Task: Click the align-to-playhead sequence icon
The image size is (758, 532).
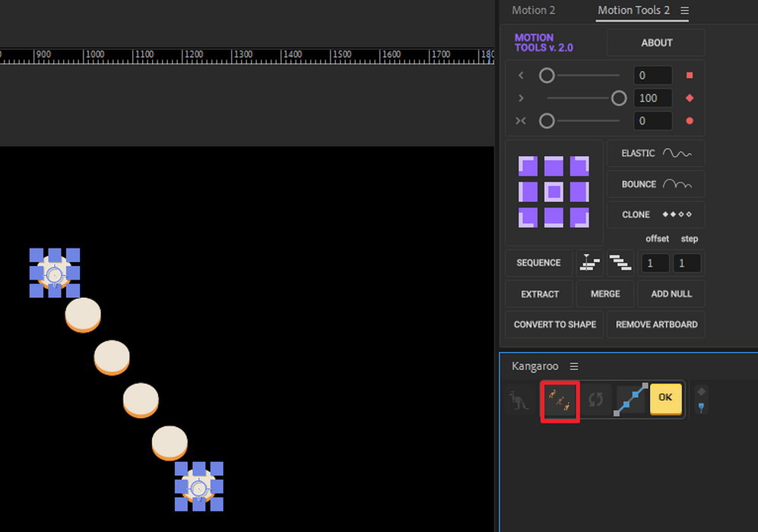Action: [590, 263]
